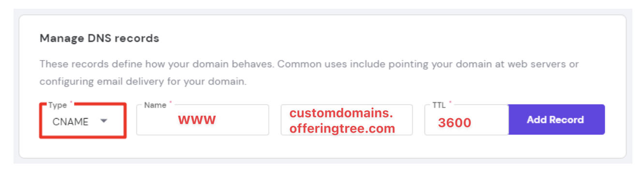The image size is (644, 183).
Task: Select the target field containing customdomains.offeringtree.com
Action: pyautogui.click(x=347, y=120)
